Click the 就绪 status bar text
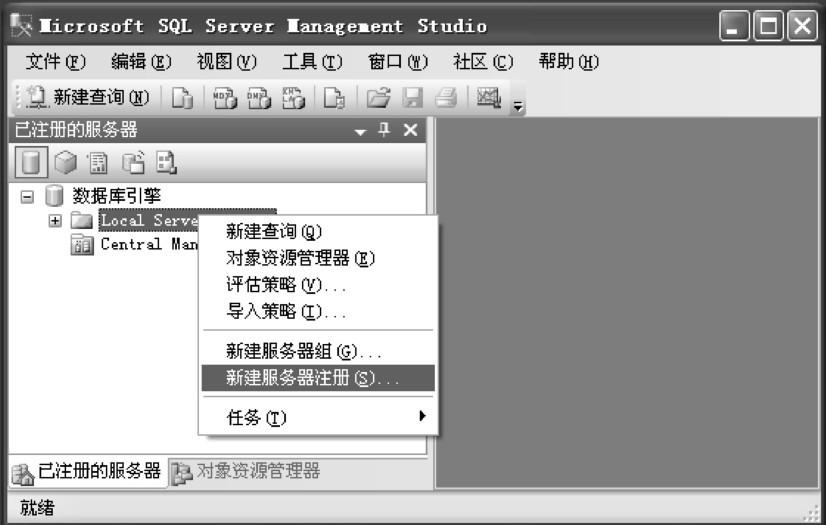 [37, 508]
